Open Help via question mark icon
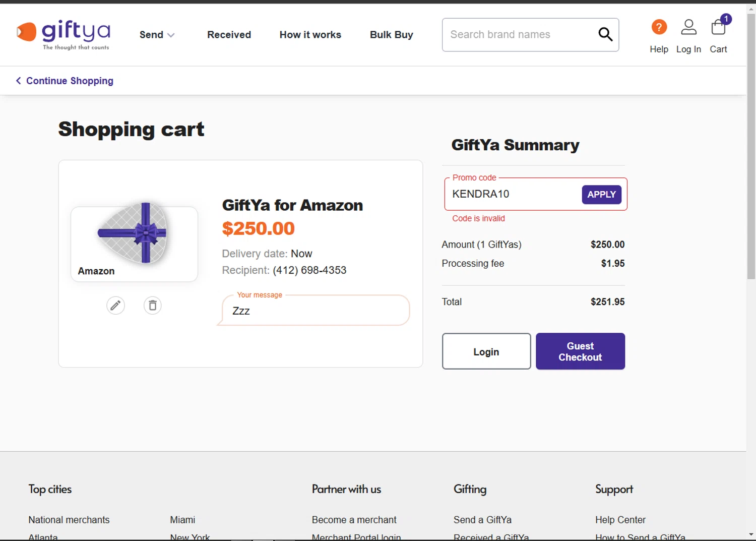 [659, 27]
